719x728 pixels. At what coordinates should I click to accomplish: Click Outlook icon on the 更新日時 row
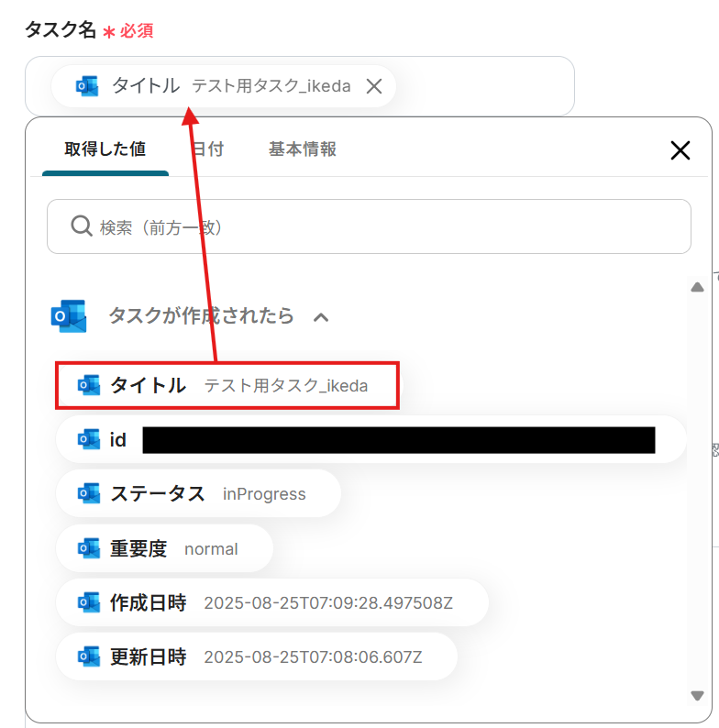pyautogui.click(x=89, y=657)
